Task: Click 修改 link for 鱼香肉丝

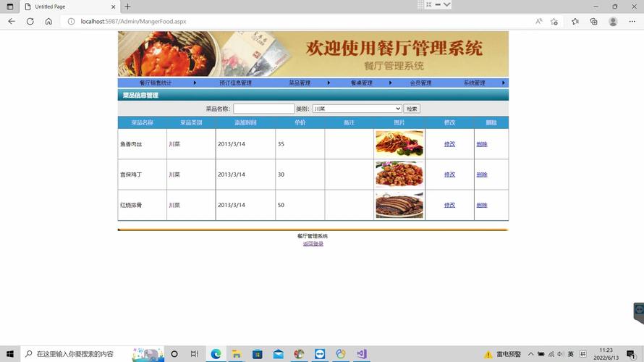Action: pos(450,144)
